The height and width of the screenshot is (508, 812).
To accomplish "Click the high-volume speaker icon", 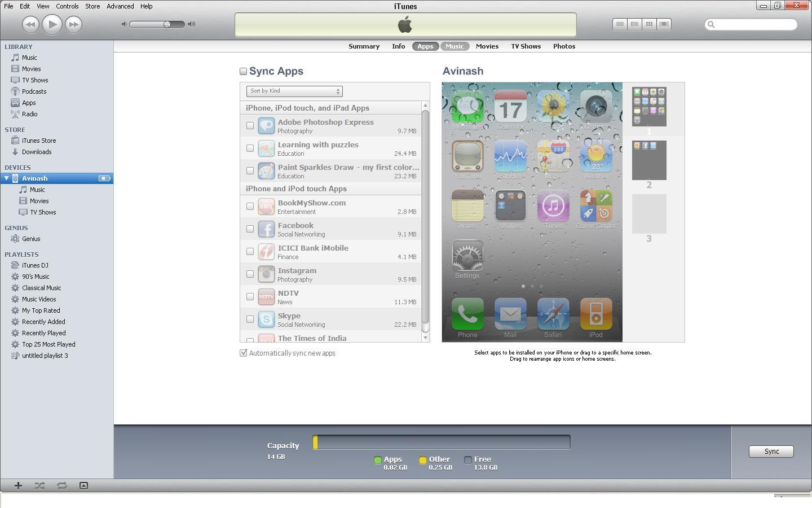I will click(192, 24).
